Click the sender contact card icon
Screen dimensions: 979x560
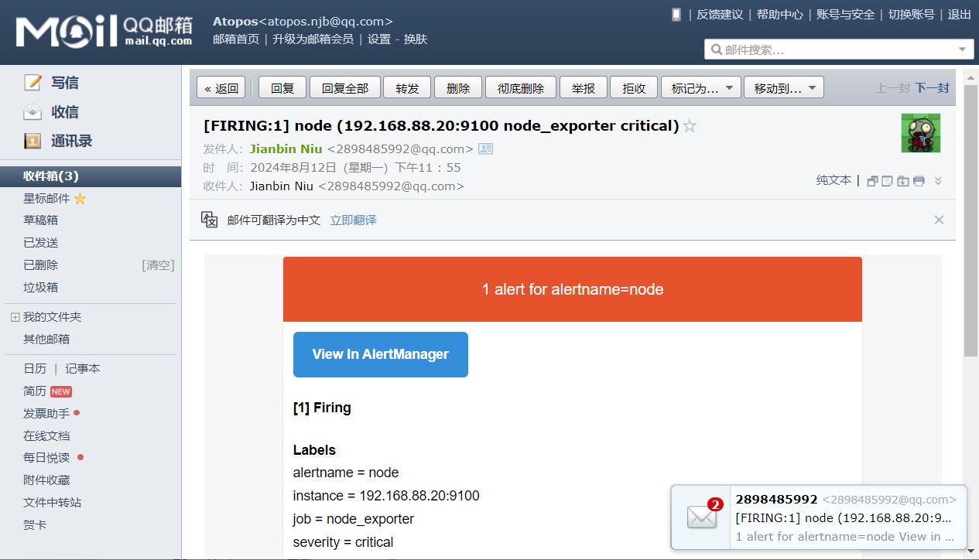(x=486, y=149)
